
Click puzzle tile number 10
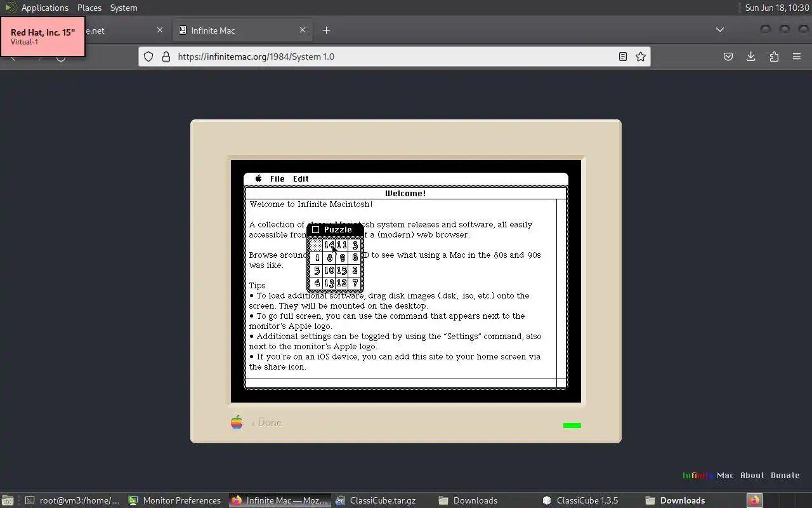point(329,271)
